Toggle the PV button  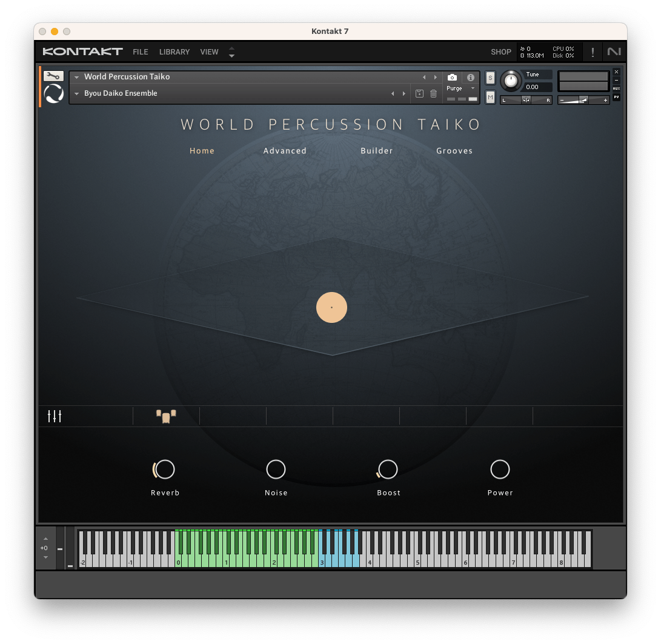[616, 97]
